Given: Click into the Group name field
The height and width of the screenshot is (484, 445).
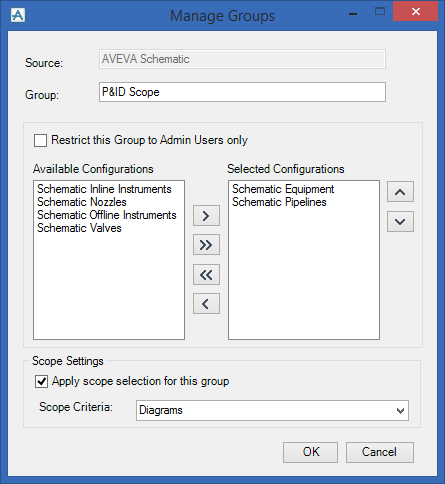Looking at the screenshot, I should pos(242,92).
